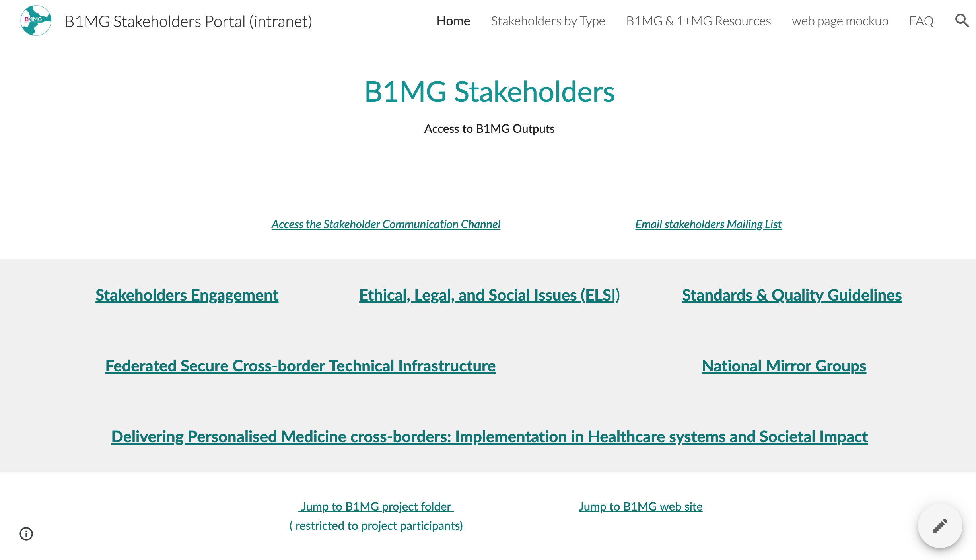Access the Stakeholder Communication Channel link

coord(386,224)
